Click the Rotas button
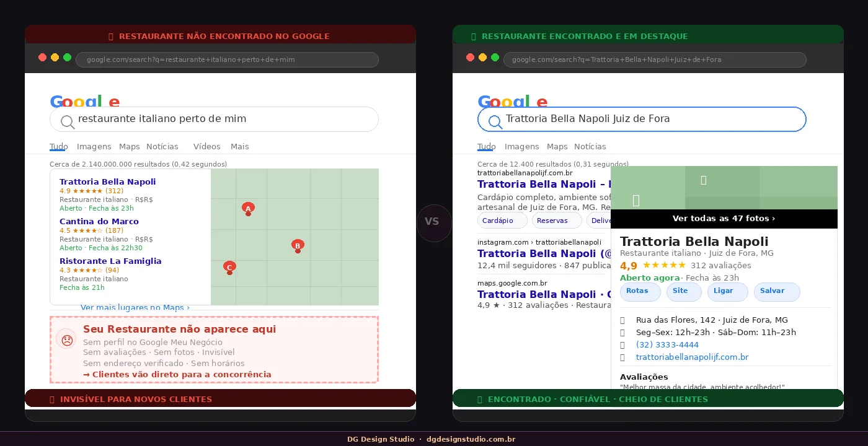The width and height of the screenshot is (868, 446). pos(640,292)
